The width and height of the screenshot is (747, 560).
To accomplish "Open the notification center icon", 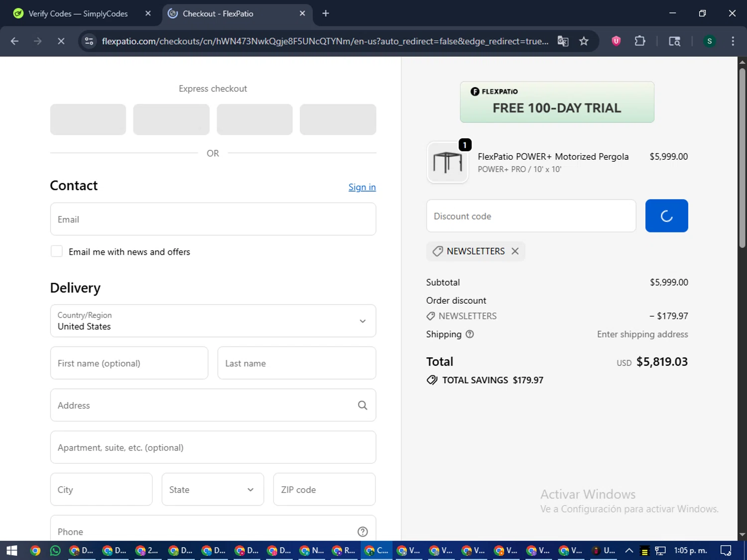I will [x=726, y=551].
